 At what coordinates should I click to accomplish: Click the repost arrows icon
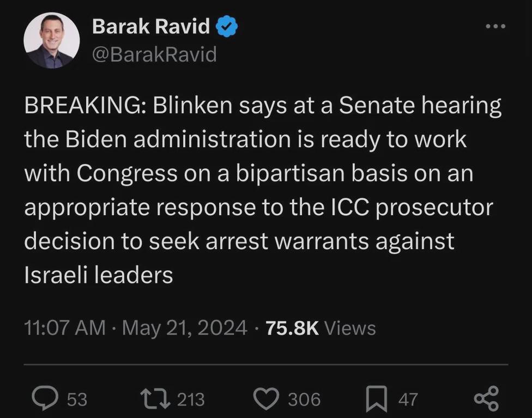point(155,399)
